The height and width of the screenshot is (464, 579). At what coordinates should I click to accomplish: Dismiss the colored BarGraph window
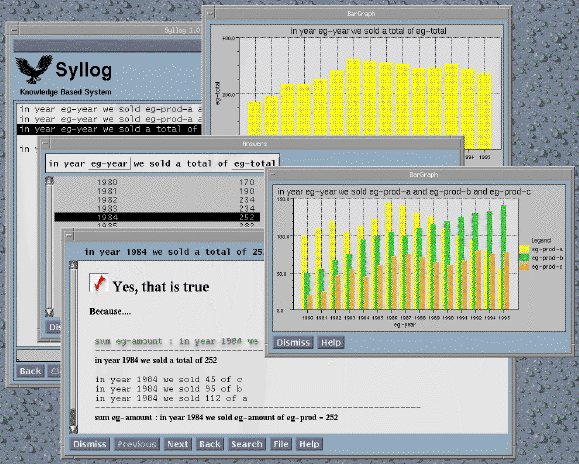(293, 343)
